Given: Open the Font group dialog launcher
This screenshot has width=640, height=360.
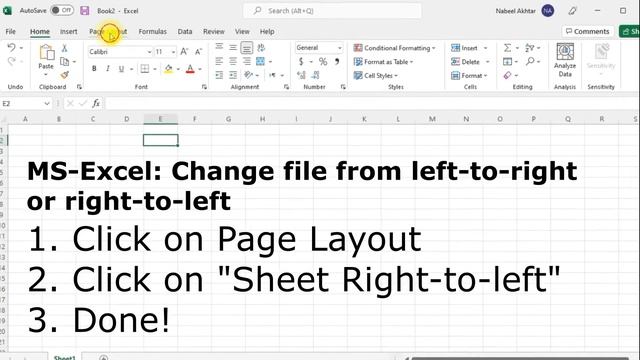Looking at the screenshot, I should tap(204, 87).
